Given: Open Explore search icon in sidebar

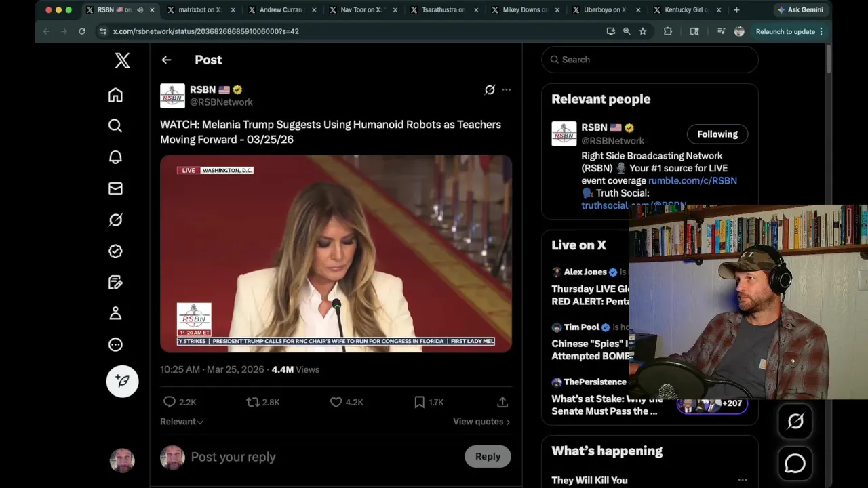Looking at the screenshot, I should click(115, 126).
